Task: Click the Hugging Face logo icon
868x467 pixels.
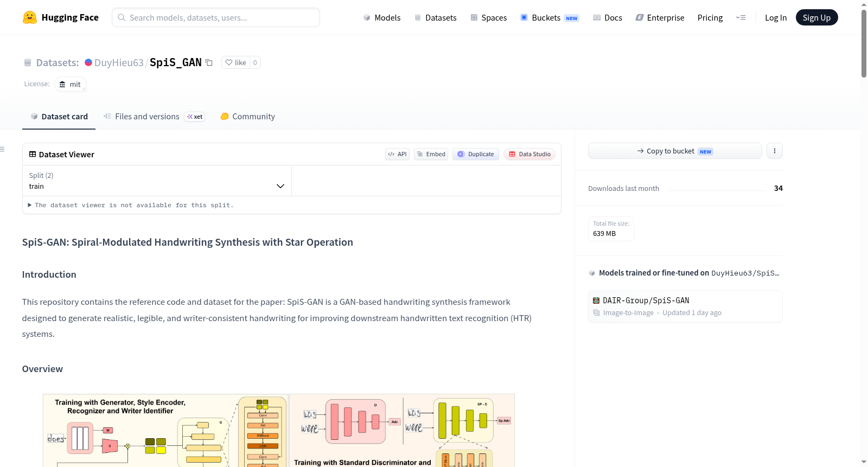Action: pyautogui.click(x=30, y=17)
